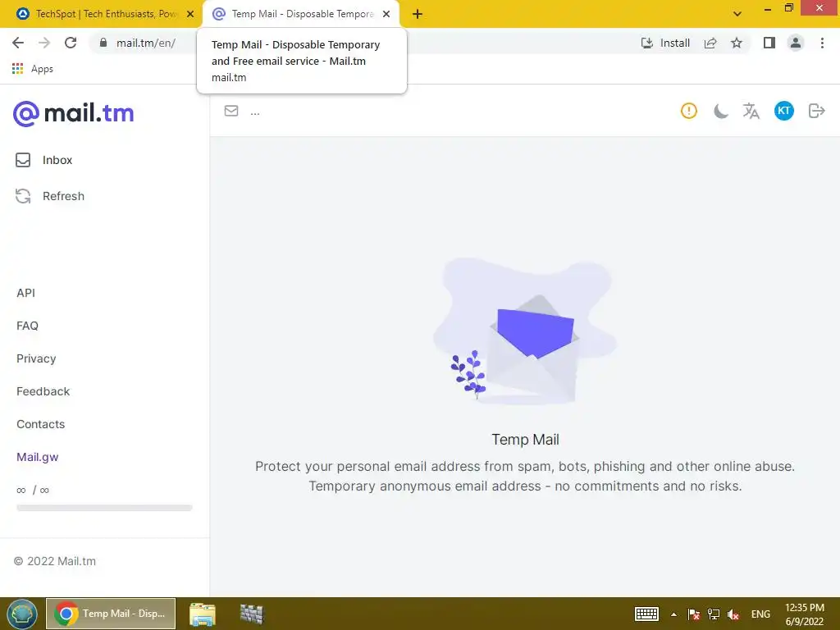Open the on-screen keyboard tray icon

tap(646, 614)
